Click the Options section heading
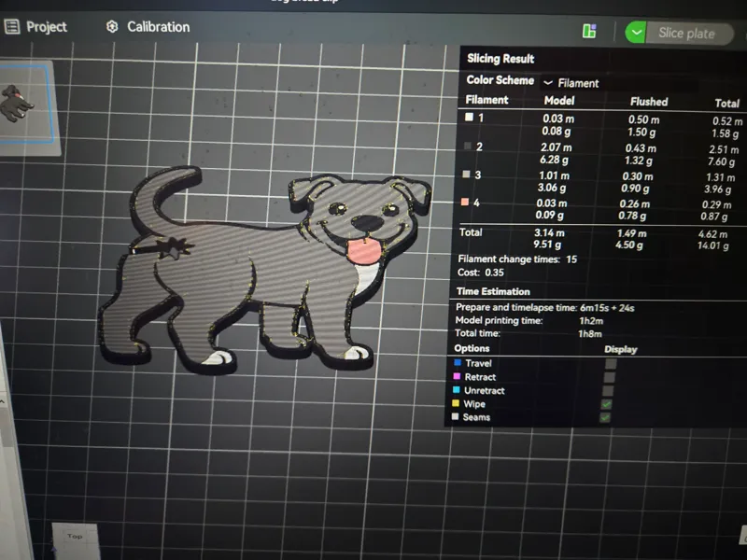Viewport: 747px width, 560px height. pos(472,348)
